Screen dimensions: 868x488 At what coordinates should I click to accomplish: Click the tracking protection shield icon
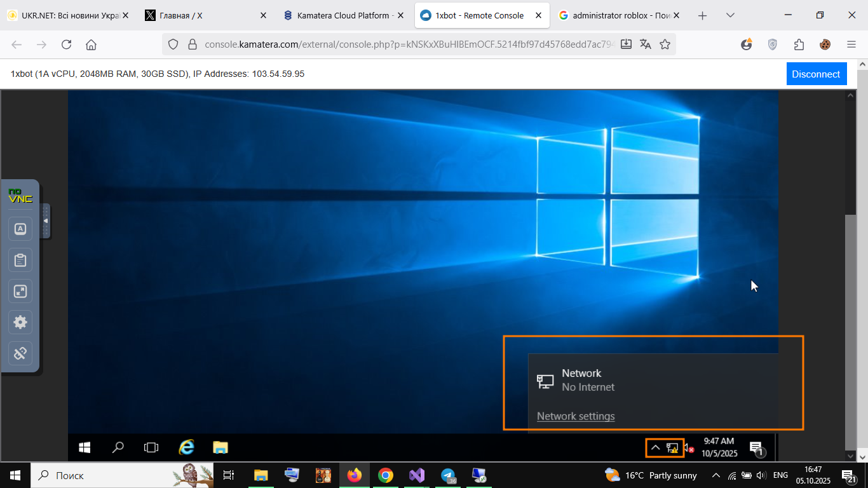173,44
